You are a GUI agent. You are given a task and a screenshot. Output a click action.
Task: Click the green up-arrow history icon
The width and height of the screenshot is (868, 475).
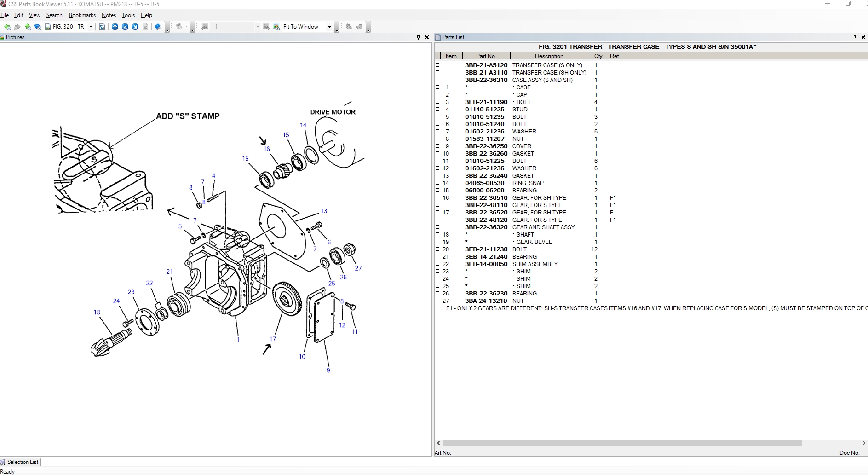click(28, 27)
